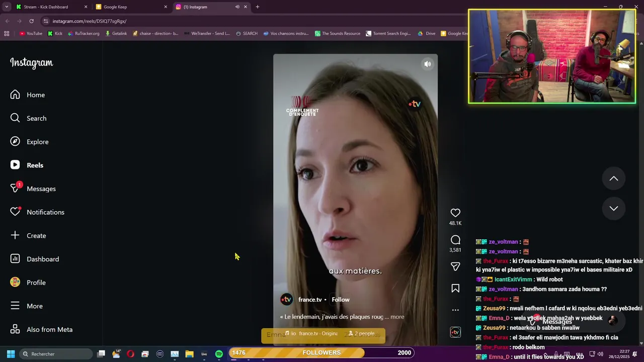Open the Torrent Search Engine bookmark

click(388, 34)
